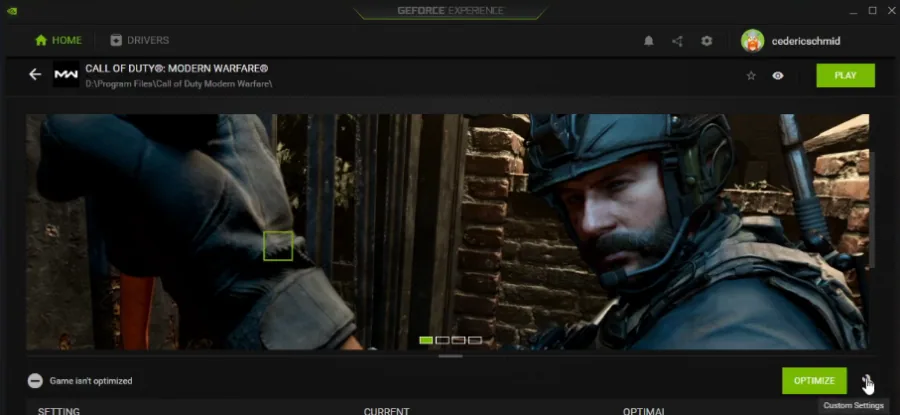Click the back arrow to games list
This screenshot has width=900, height=415.
coord(35,75)
